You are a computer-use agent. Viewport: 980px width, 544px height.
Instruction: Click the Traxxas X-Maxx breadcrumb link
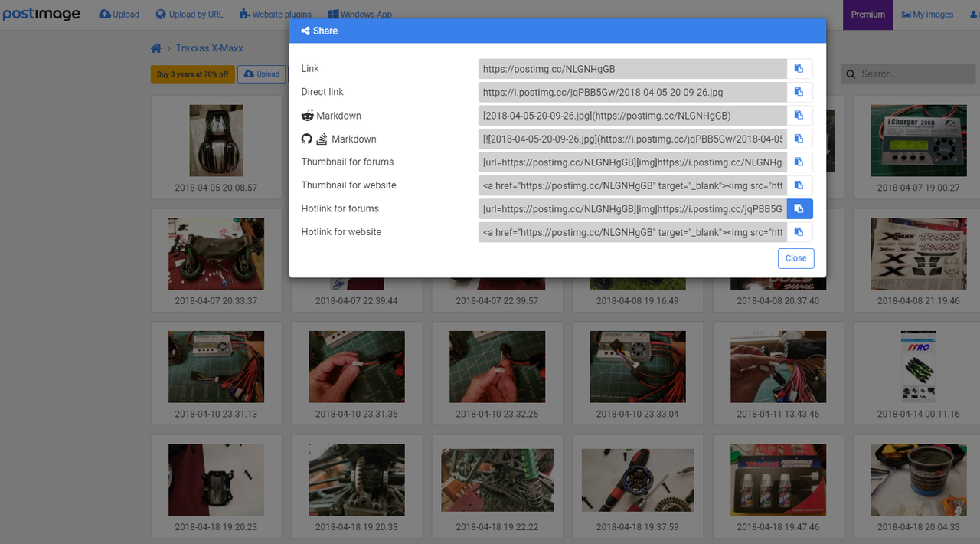coord(210,48)
